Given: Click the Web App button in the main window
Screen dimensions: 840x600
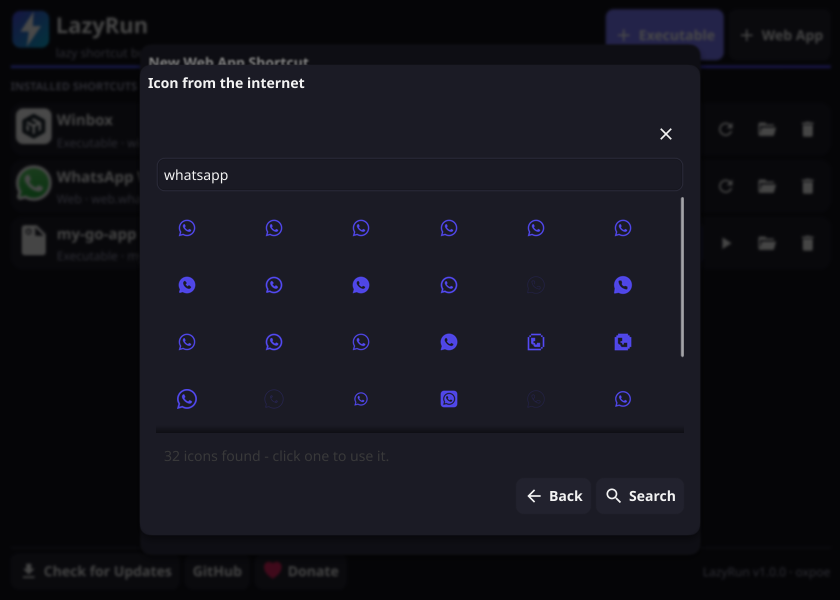Looking at the screenshot, I should [781, 35].
